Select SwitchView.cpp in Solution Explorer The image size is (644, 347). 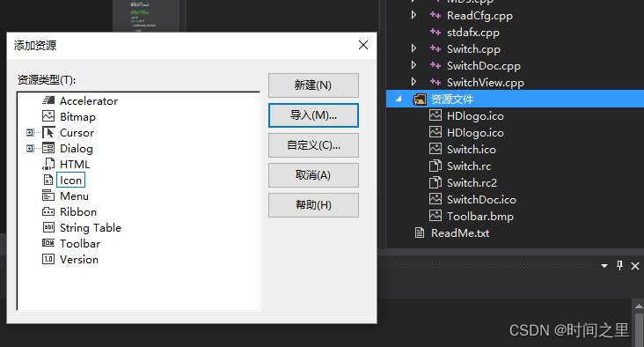pos(486,83)
